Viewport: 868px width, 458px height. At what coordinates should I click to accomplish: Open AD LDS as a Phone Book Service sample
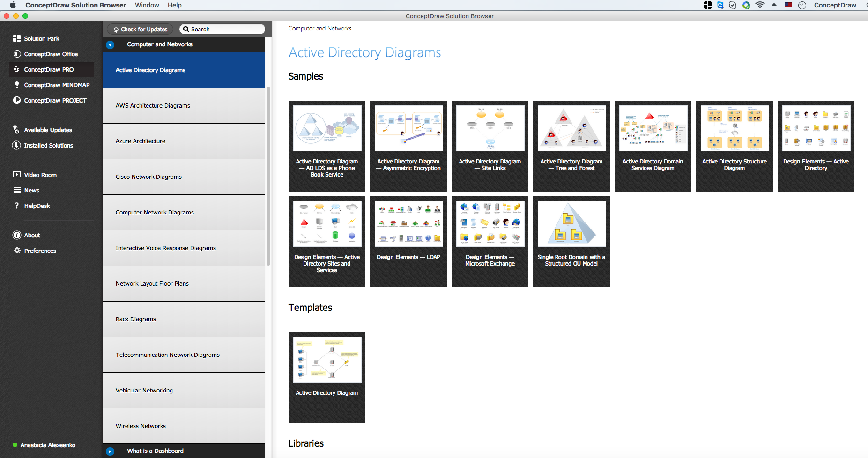click(x=327, y=146)
